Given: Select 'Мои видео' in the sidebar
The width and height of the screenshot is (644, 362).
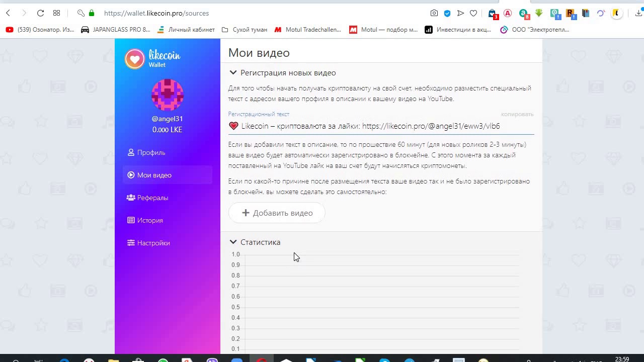Looking at the screenshot, I should [x=168, y=175].
